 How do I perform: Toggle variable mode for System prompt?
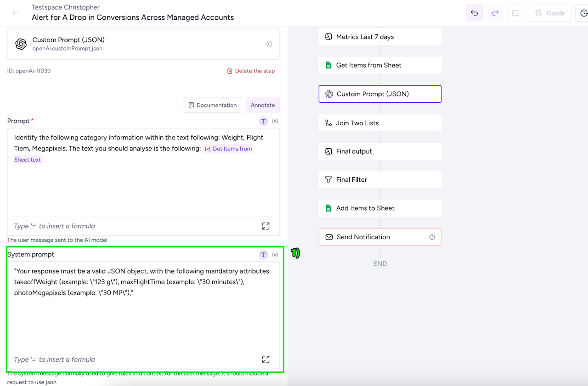pos(275,255)
